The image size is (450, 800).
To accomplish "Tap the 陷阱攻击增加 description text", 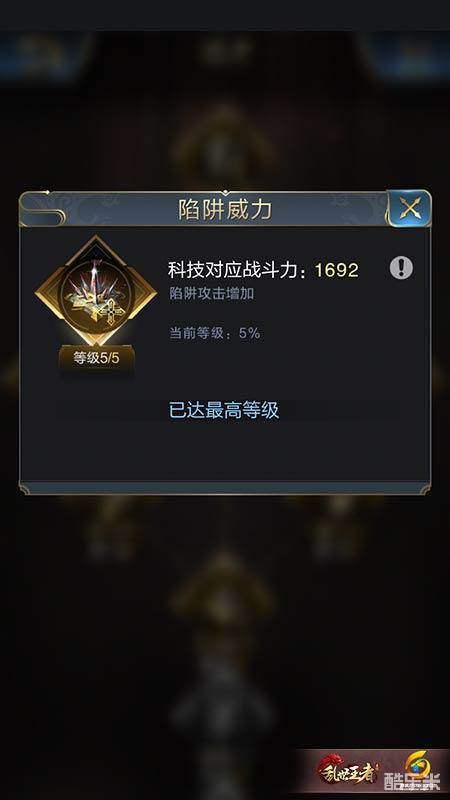I will coord(211,294).
